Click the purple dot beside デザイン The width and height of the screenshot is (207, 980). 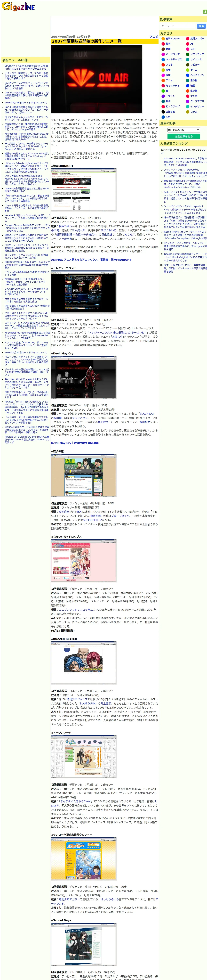163,96
